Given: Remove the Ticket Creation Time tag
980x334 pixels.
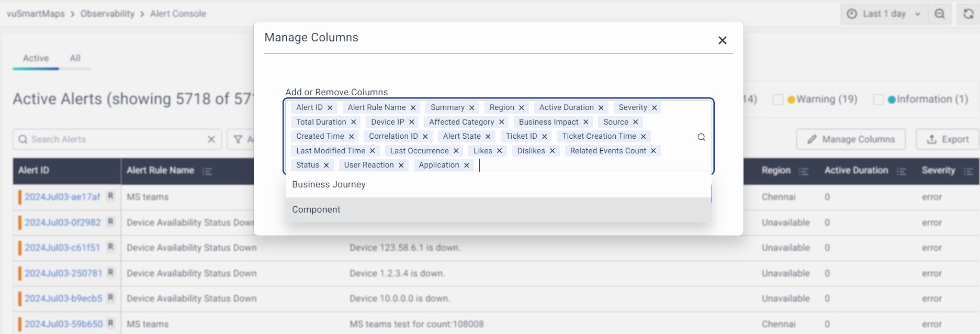Looking at the screenshot, I should coord(643,137).
